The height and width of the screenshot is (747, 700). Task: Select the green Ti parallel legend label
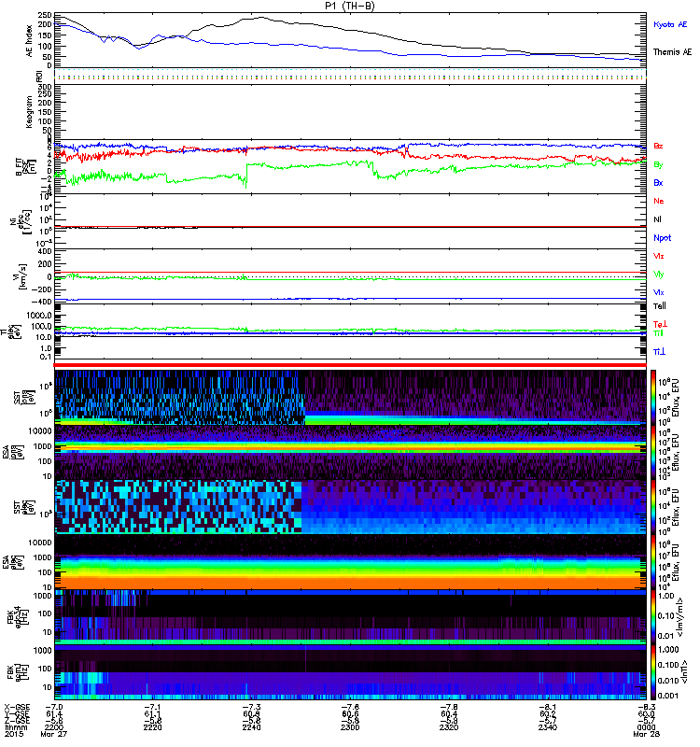point(658,333)
